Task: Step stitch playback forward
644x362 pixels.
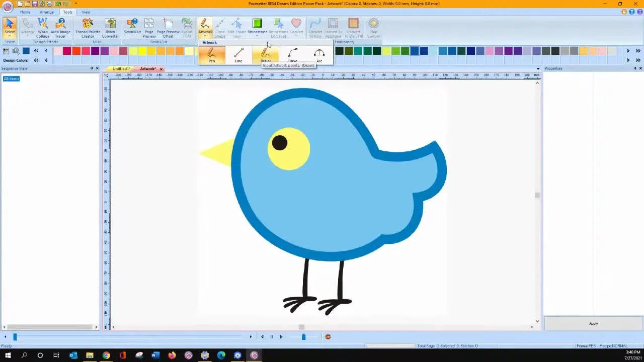Action: tap(281, 337)
